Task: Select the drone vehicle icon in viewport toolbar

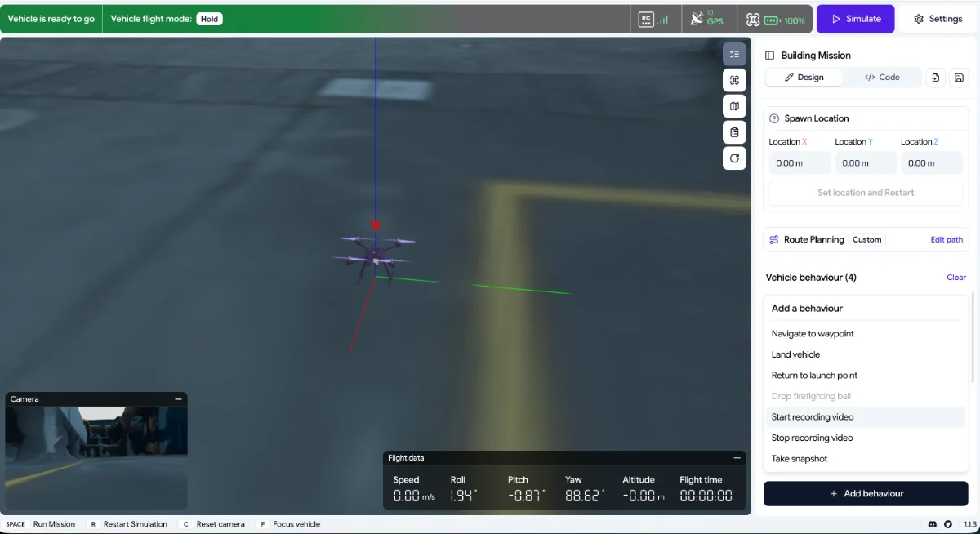Action: (x=734, y=80)
